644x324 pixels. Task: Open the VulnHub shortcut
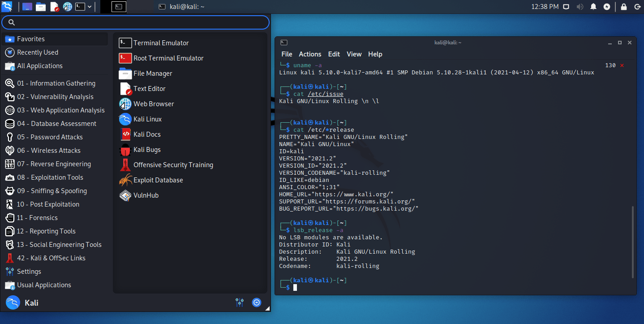146,195
